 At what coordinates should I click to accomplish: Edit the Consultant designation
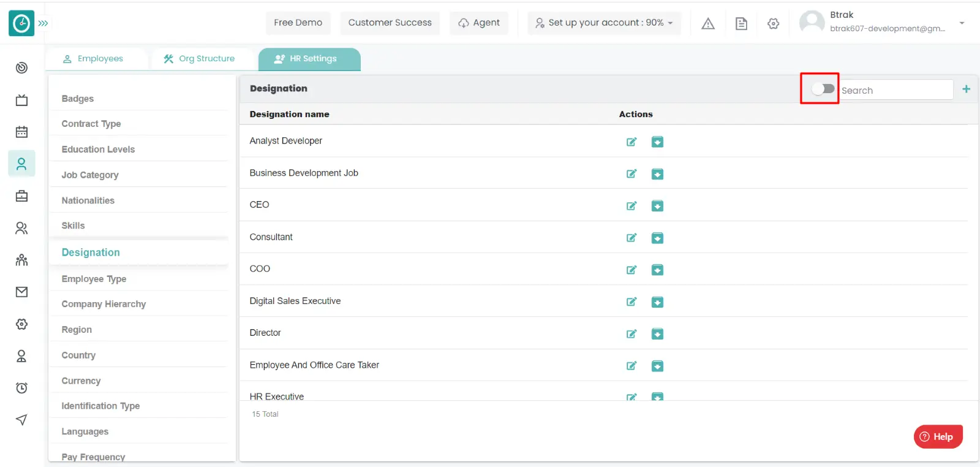point(631,238)
